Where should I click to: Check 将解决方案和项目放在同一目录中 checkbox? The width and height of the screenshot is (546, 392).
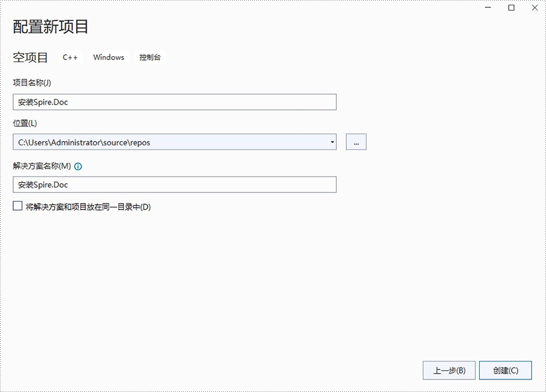tap(18, 206)
